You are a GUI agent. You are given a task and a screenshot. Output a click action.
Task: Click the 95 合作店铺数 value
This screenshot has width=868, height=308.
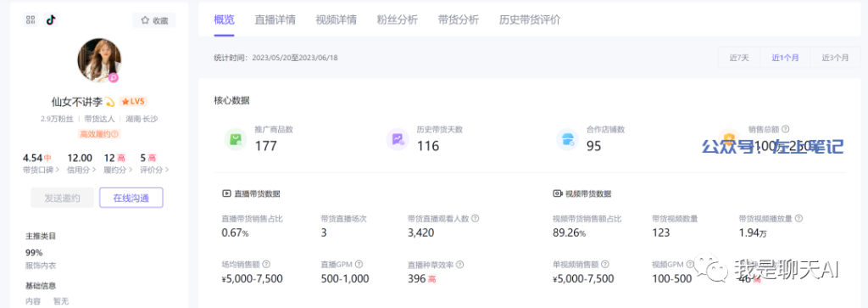point(594,146)
